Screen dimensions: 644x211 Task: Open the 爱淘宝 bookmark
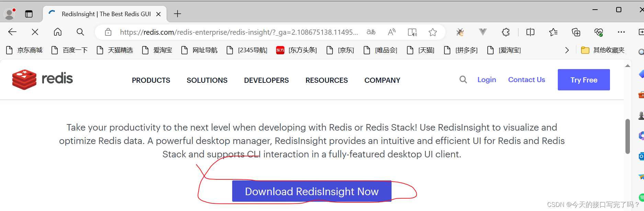pyautogui.click(x=157, y=50)
